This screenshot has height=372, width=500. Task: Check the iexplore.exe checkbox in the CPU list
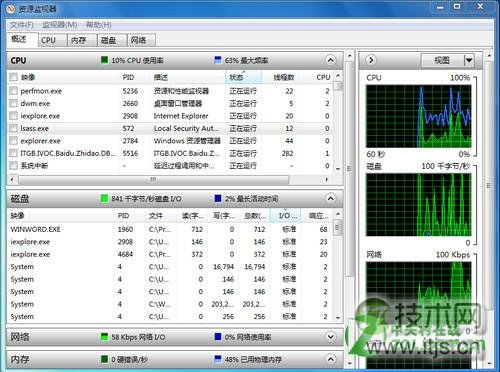pyautogui.click(x=13, y=116)
